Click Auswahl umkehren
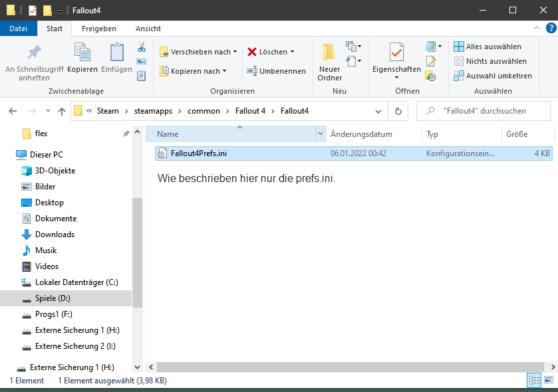This screenshot has height=392, width=558. [x=493, y=76]
